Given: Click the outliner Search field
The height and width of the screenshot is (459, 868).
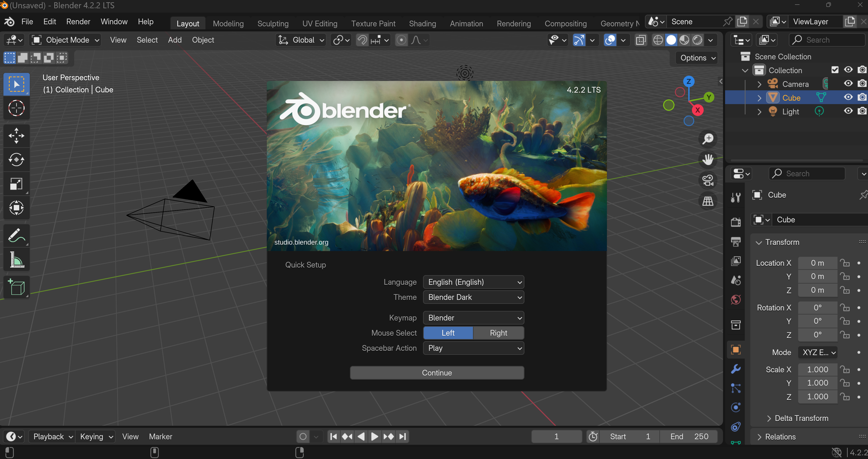Looking at the screenshot, I should click(x=827, y=40).
